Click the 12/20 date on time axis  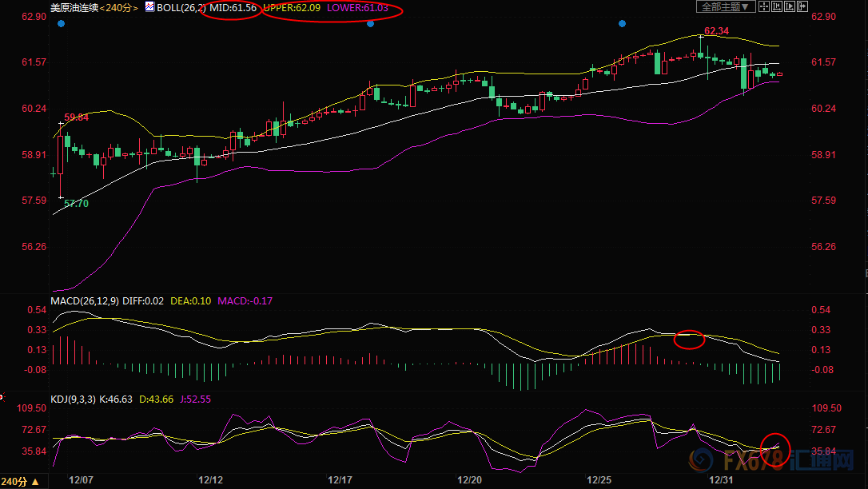pyautogui.click(x=469, y=480)
